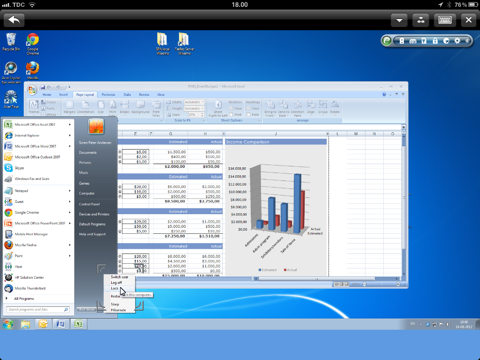The width and height of the screenshot is (480, 360).
Task: Launch Skype from Start menu
Action: [37, 168]
